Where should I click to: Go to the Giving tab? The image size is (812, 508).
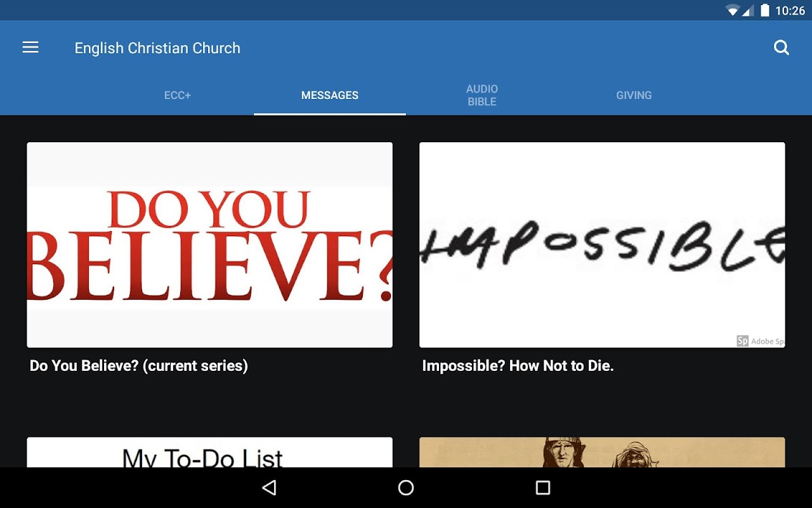click(x=634, y=95)
